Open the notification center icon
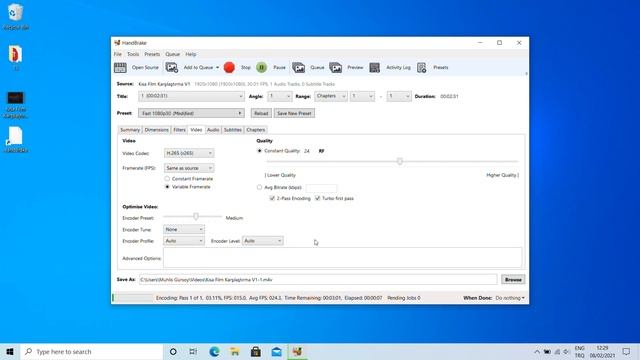640x360 pixels. click(x=626, y=351)
